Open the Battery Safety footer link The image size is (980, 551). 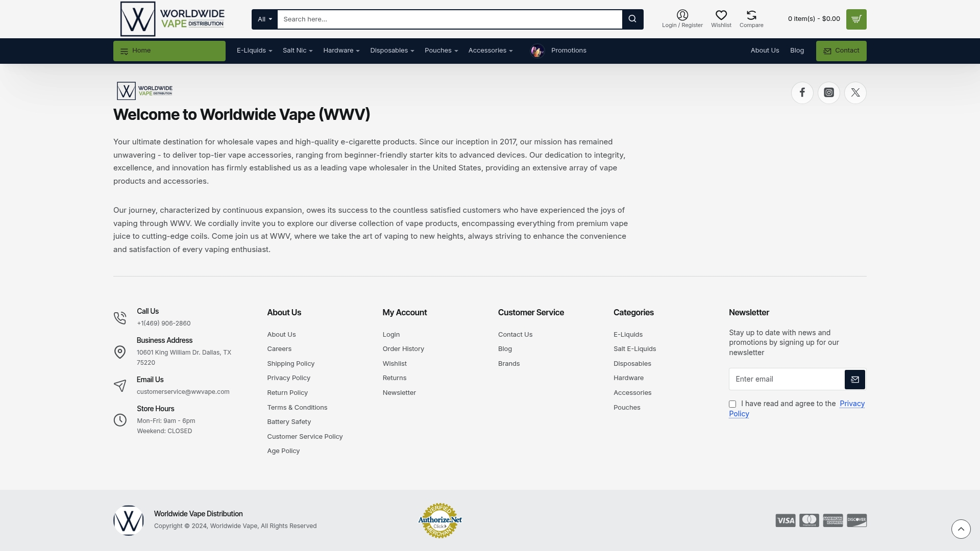289,422
